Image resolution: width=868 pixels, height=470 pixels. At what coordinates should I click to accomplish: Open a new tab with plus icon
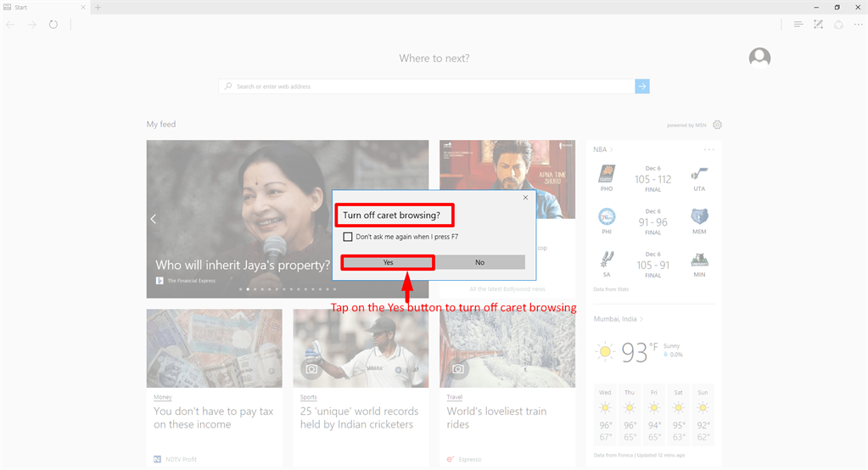(98, 7)
